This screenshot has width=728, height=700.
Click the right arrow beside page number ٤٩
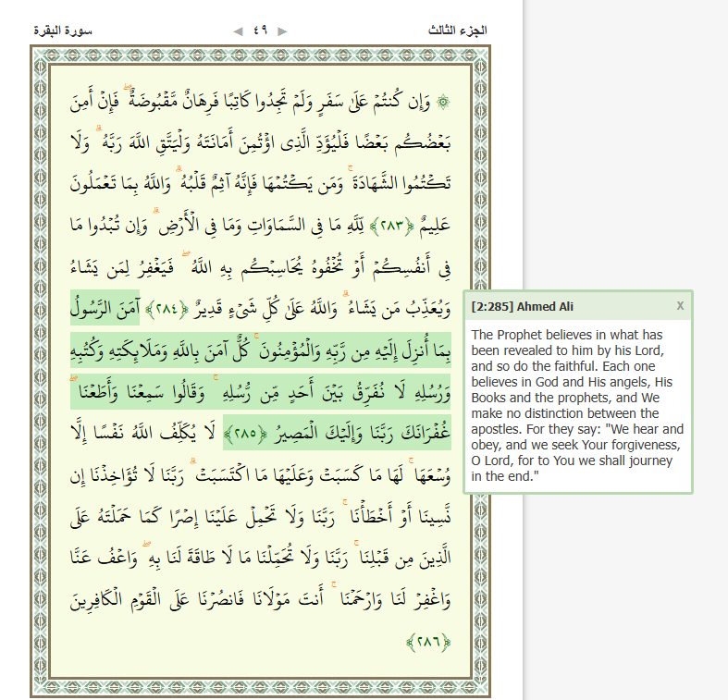click(282, 31)
